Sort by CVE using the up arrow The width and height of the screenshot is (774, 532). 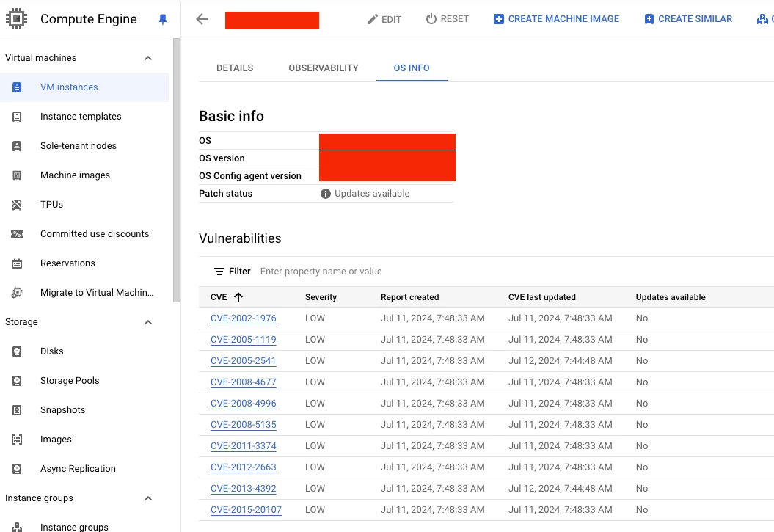238,297
